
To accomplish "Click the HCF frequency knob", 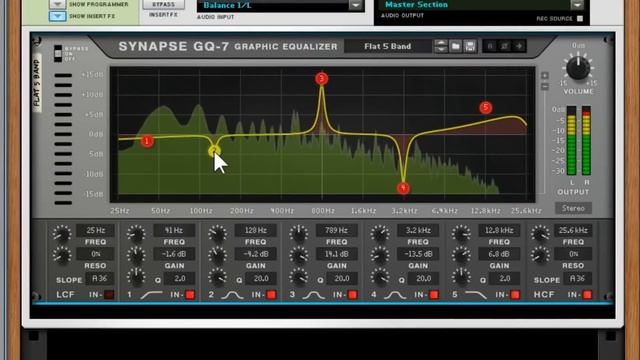I will tap(540, 233).
